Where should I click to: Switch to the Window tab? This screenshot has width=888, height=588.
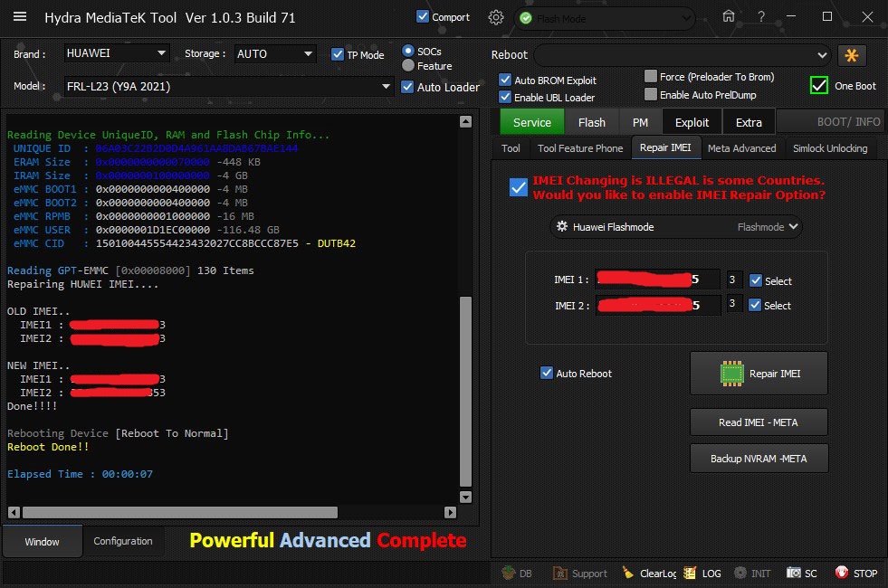(x=43, y=542)
